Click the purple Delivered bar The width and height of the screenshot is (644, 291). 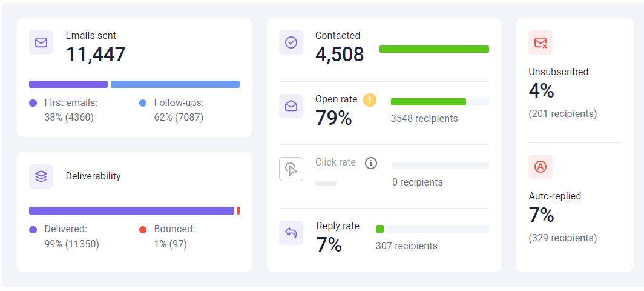(x=131, y=210)
